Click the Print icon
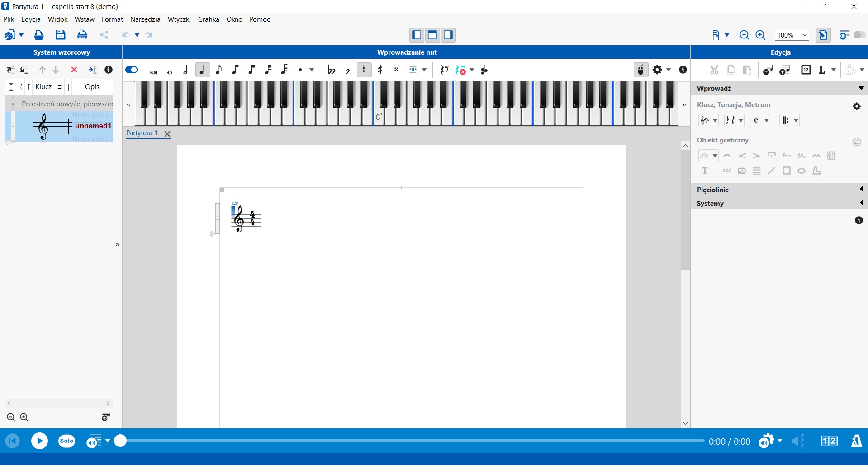This screenshot has width=868, height=465. [x=82, y=35]
